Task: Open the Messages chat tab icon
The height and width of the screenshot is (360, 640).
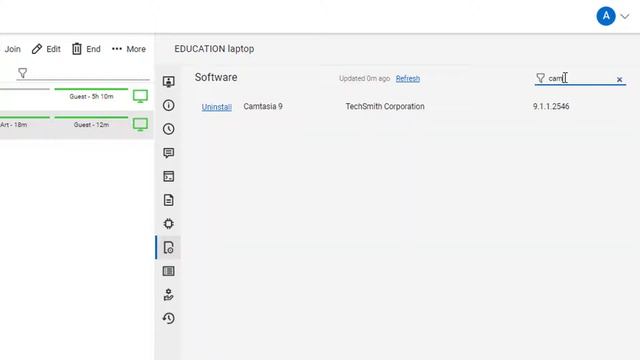Action: tap(169, 153)
